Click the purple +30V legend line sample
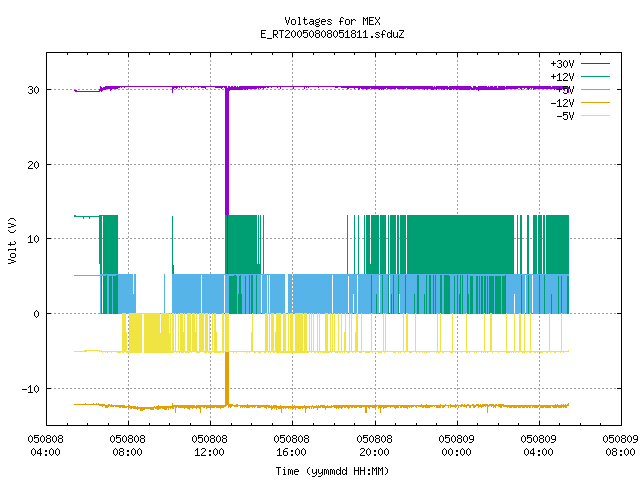Image resolution: width=640 pixels, height=480 pixels. coord(595,64)
